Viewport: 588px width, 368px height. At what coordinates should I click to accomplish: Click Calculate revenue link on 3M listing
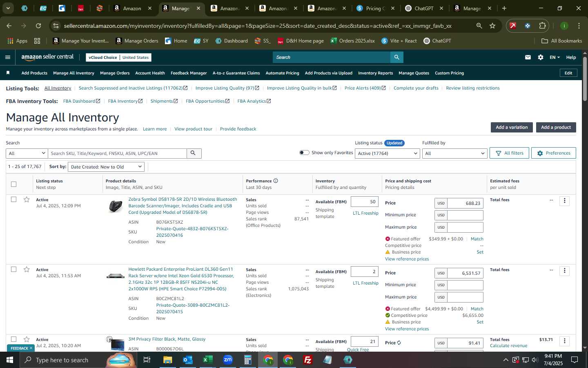[x=508, y=346]
